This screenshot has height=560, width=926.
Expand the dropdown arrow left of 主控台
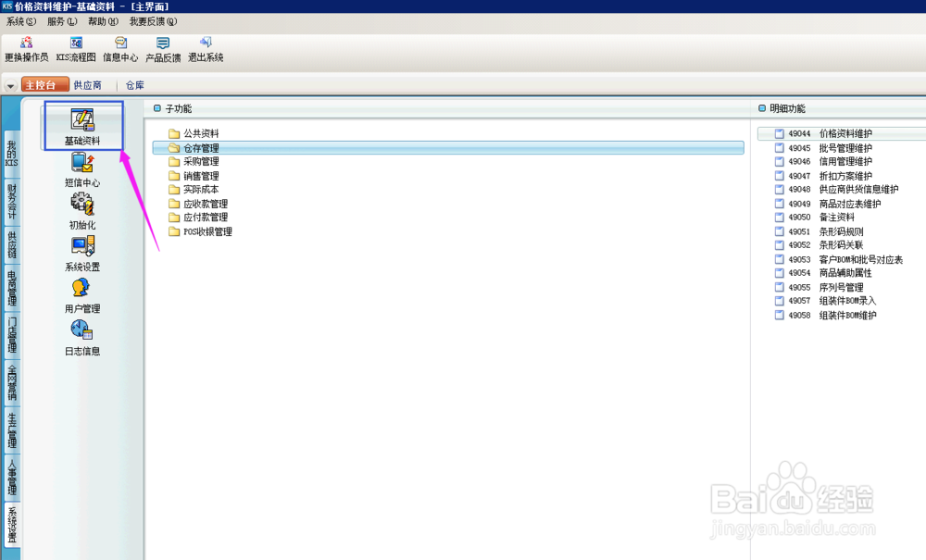point(10,85)
